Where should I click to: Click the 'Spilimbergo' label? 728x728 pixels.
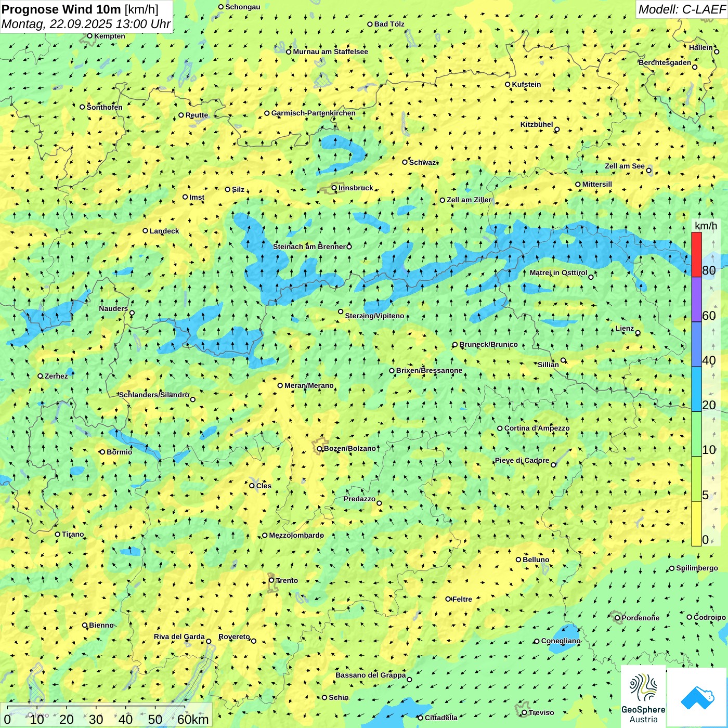pyautogui.click(x=697, y=568)
